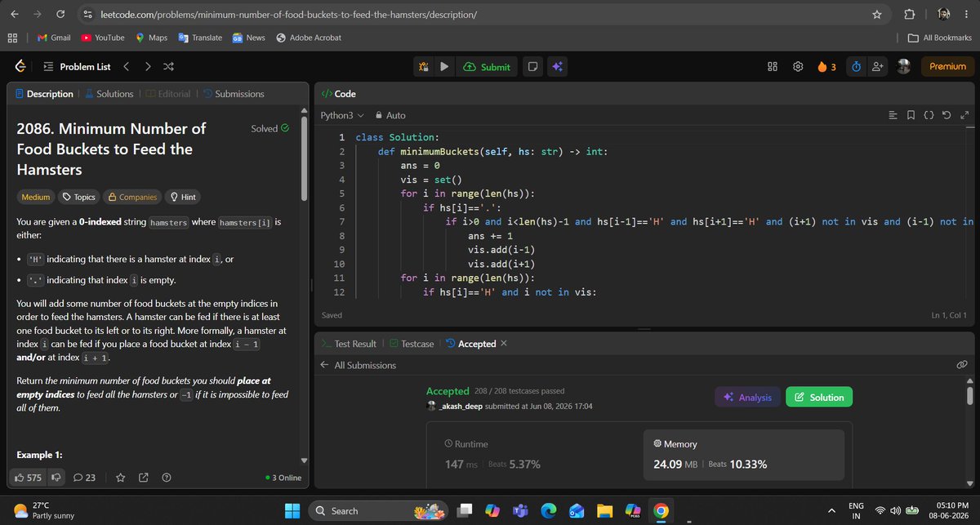
Task: Dislike the problem with thumbs down
Action: (x=56, y=477)
